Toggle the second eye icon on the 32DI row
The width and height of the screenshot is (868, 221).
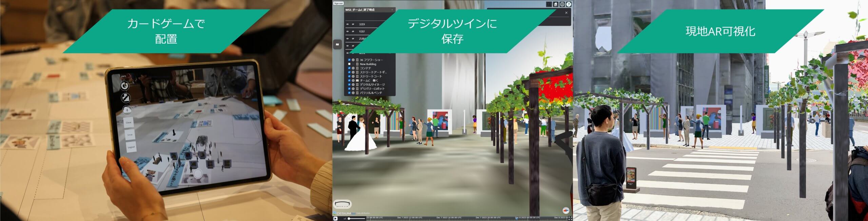353,24
